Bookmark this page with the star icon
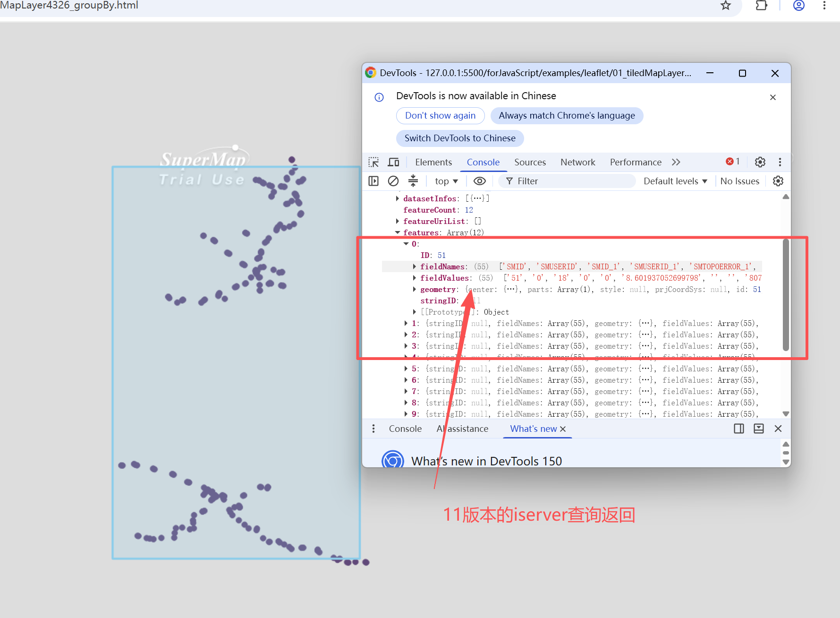This screenshot has height=618, width=840. [726, 5]
